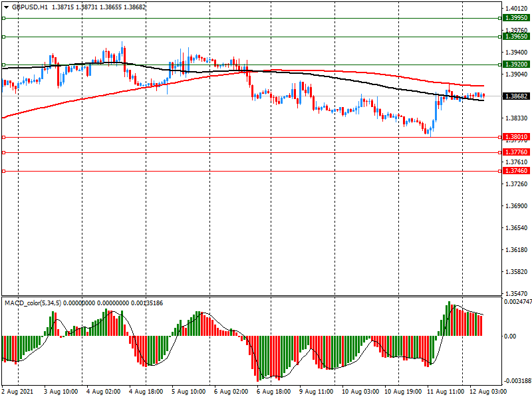This screenshot has width=532, height=399.
Task: Click left handle of the 1.39650 line
Action: 4,37
